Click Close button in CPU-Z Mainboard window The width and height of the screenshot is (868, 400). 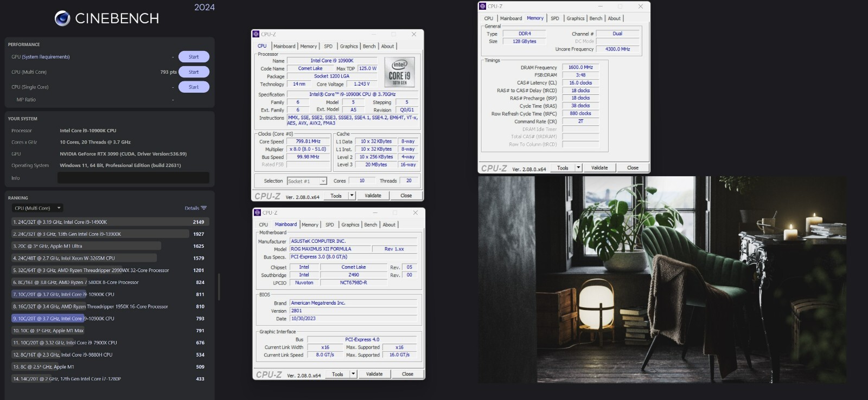coord(407,374)
